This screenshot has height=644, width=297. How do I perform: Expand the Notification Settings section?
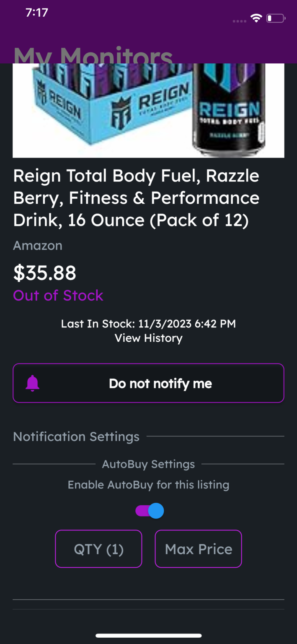tap(76, 436)
